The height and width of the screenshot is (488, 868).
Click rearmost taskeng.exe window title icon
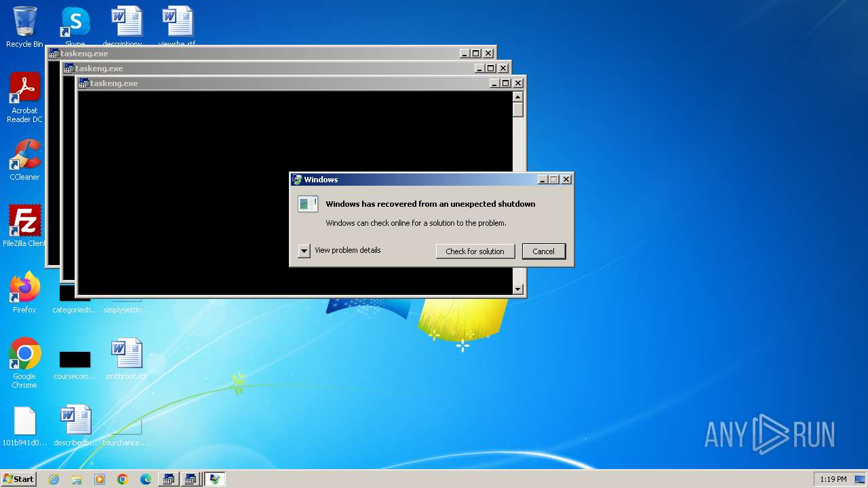tap(54, 54)
